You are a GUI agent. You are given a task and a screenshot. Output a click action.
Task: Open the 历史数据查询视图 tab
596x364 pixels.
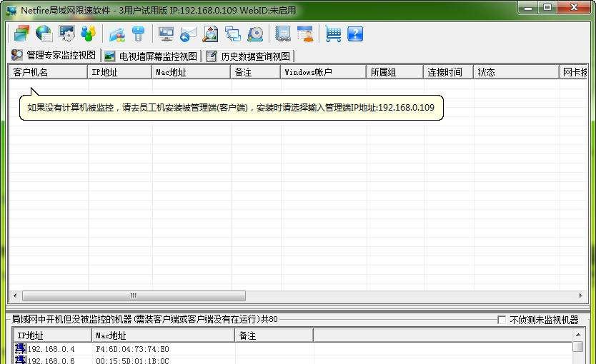[x=249, y=56]
